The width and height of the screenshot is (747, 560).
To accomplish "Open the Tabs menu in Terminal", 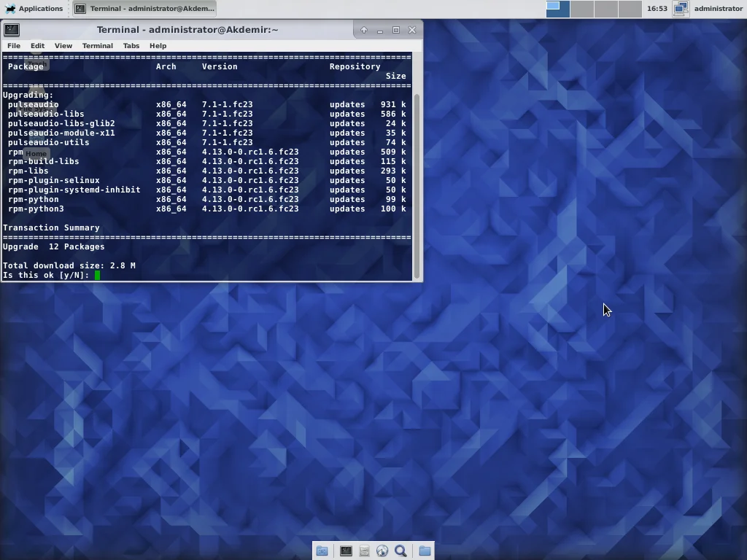I will 131,46.
